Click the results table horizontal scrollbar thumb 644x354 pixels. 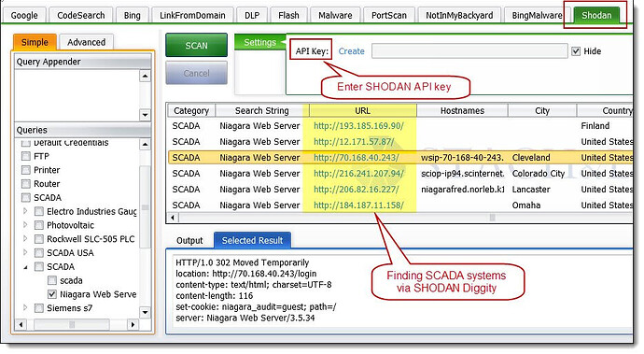click(492, 218)
